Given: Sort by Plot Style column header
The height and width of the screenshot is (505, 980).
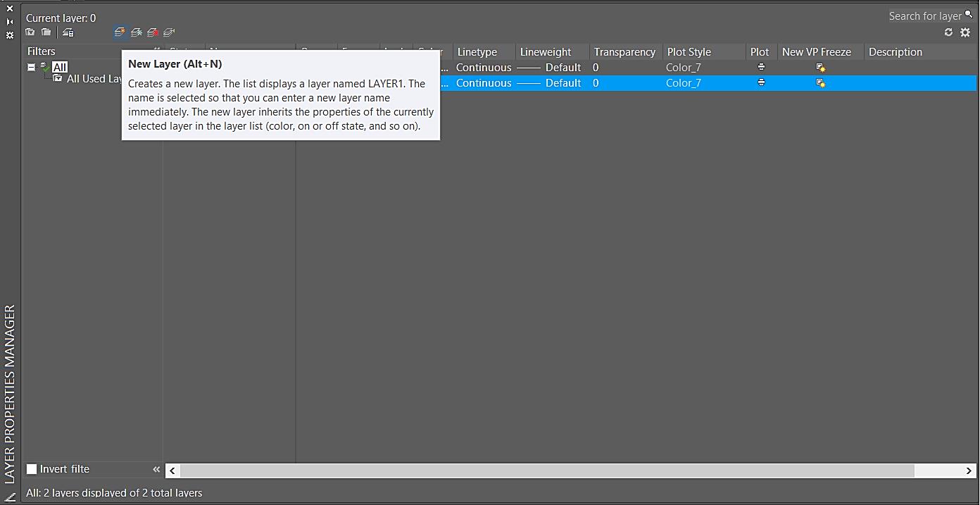Looking at the screenshot, I should (704, 52).
